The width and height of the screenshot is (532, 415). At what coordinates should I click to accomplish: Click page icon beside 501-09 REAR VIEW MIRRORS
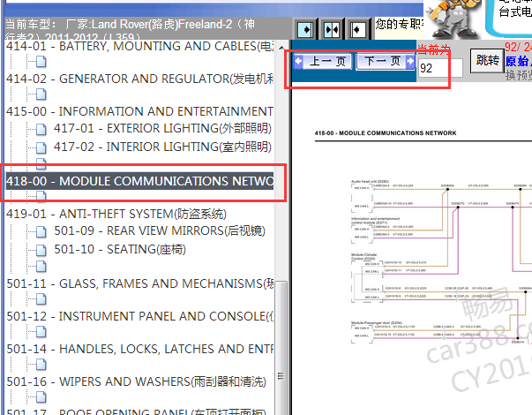(x=41, y=231)
